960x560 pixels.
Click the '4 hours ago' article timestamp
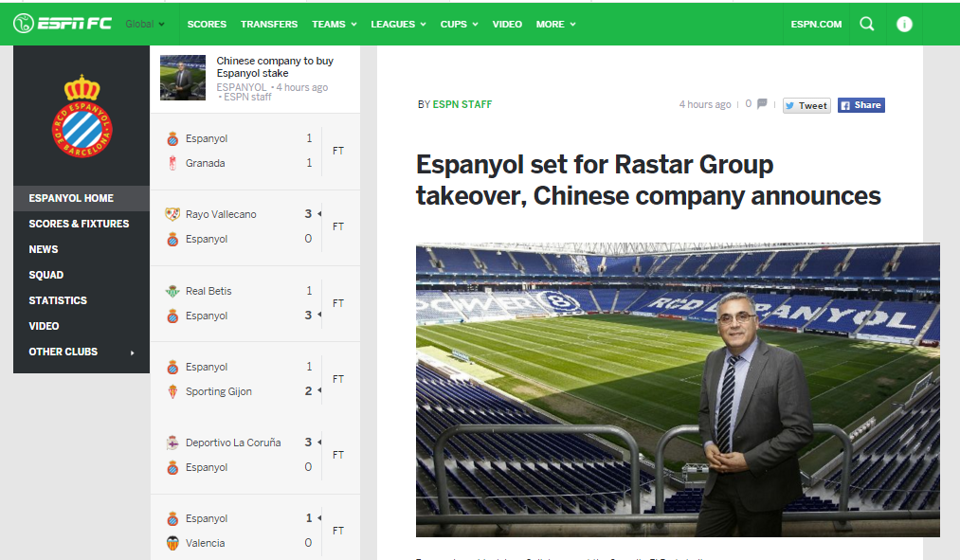click(x=705, y=104)
